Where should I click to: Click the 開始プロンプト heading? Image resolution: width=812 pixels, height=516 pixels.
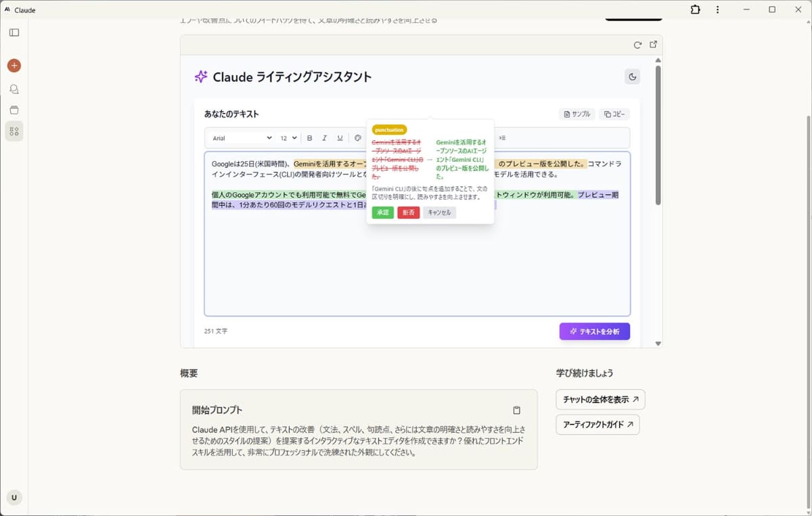[217, 410]
